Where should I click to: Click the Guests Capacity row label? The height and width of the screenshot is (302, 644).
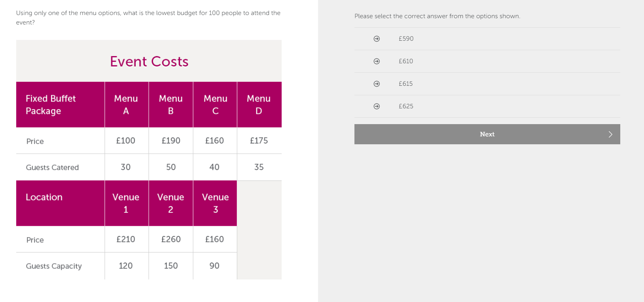click(x=54, y=266)
